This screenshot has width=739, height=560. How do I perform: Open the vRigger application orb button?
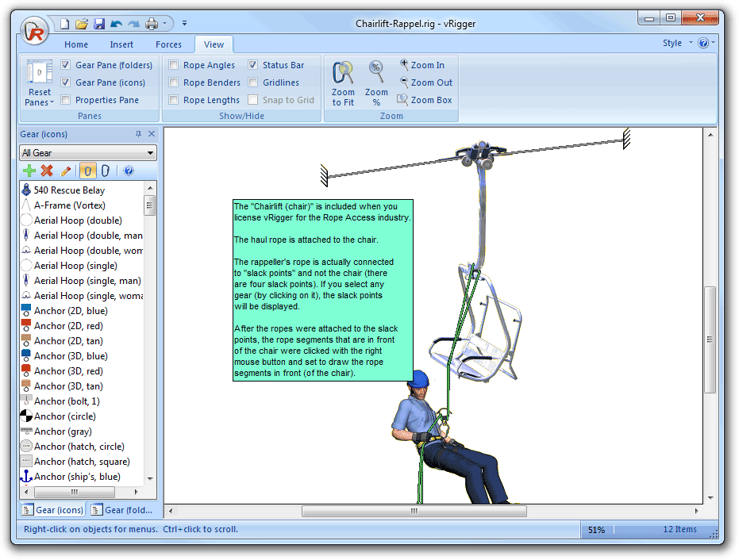point(33,32)
